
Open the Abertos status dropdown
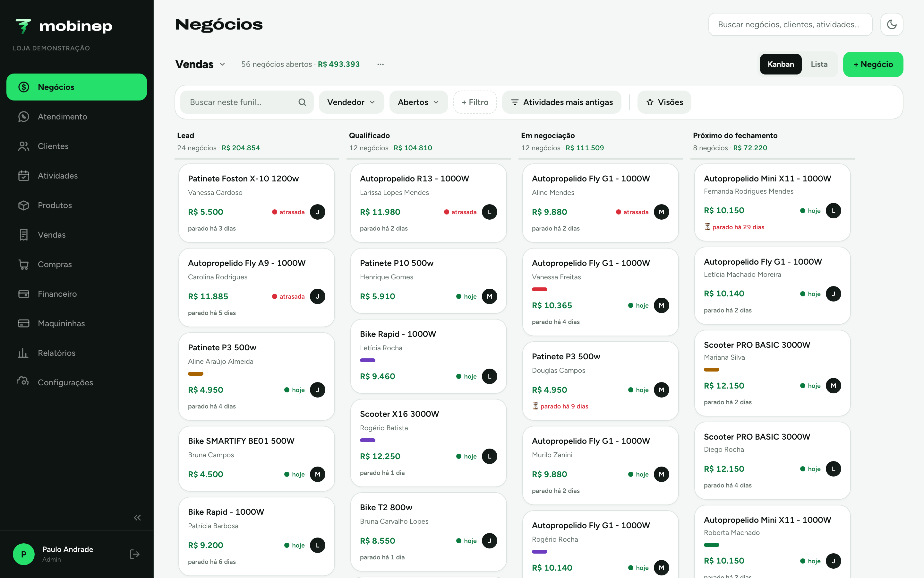click(418, 102)
